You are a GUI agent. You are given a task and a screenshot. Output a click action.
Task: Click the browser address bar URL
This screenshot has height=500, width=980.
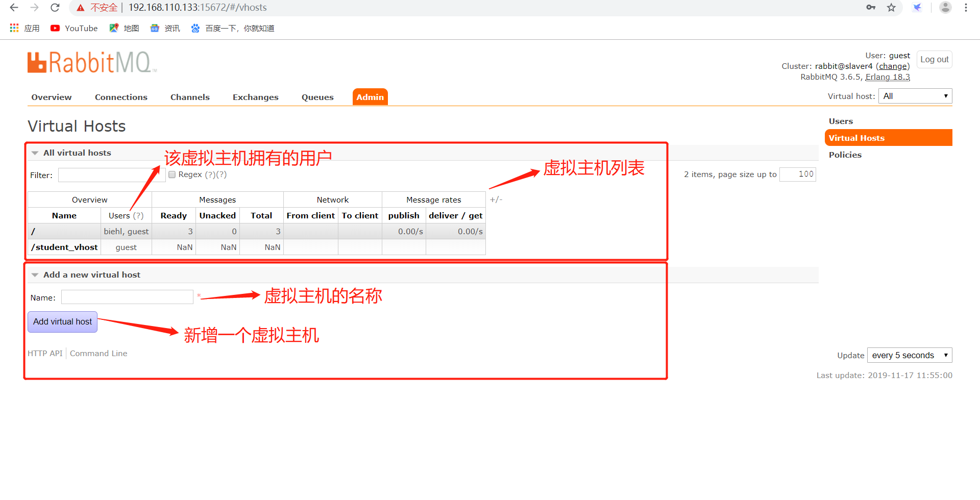(198, 8)
